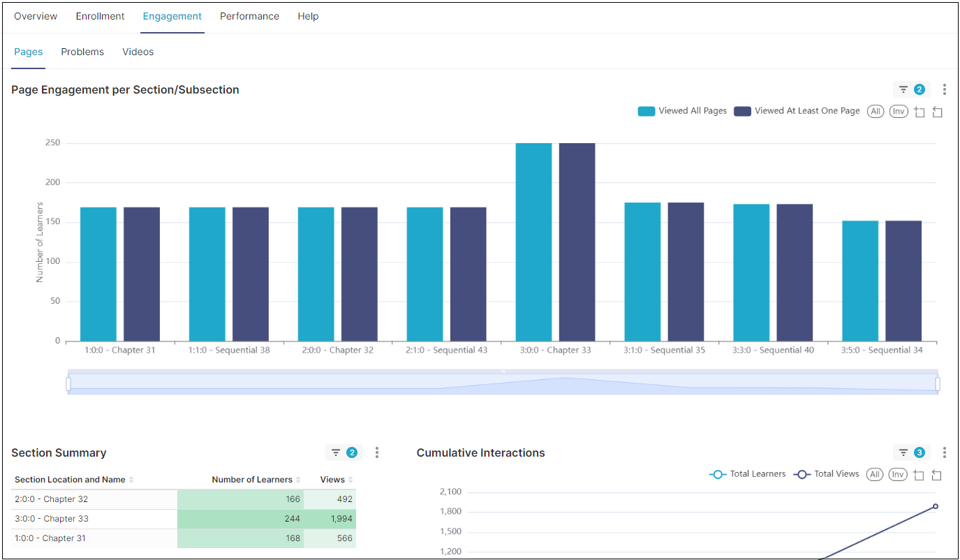Toggle Viewed All Pages legend series
960x560 pixels.
pyautogui.click(x=682, y=111)
